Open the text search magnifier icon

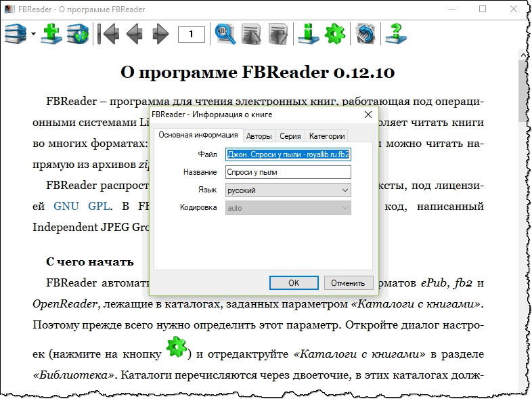point(225,34)
